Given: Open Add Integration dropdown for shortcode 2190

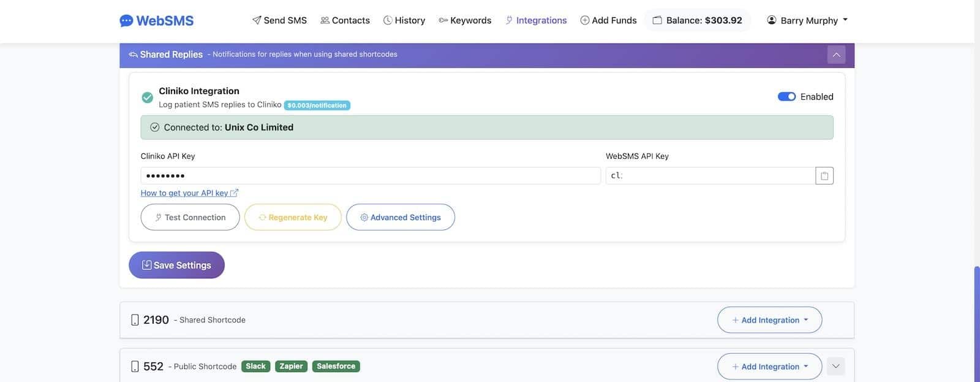Looking at the screenshot, I should click(x=769, y=320).
